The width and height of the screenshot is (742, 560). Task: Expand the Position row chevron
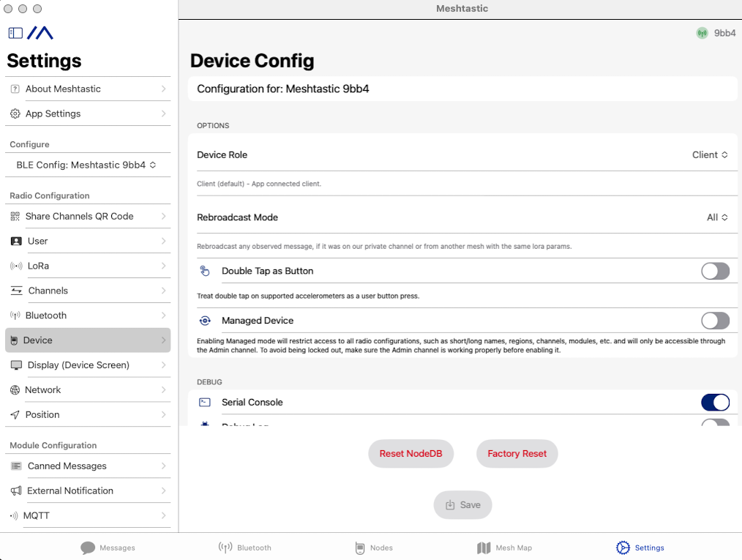point(163,414)
